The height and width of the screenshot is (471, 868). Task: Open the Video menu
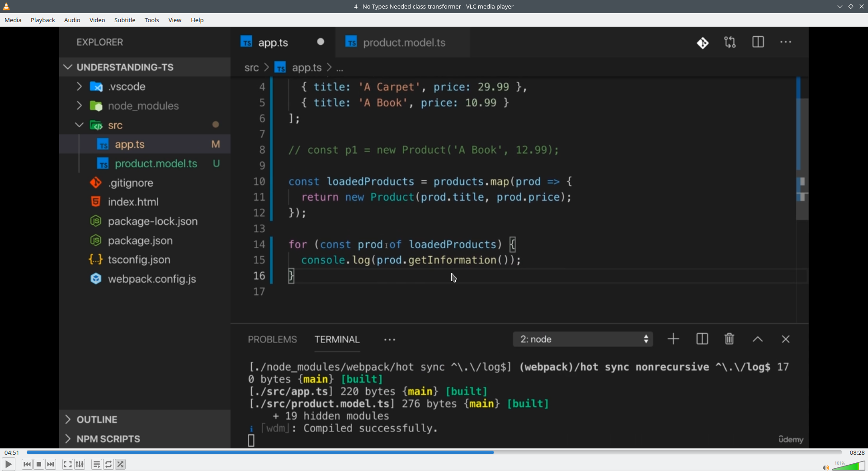[97, 20]
